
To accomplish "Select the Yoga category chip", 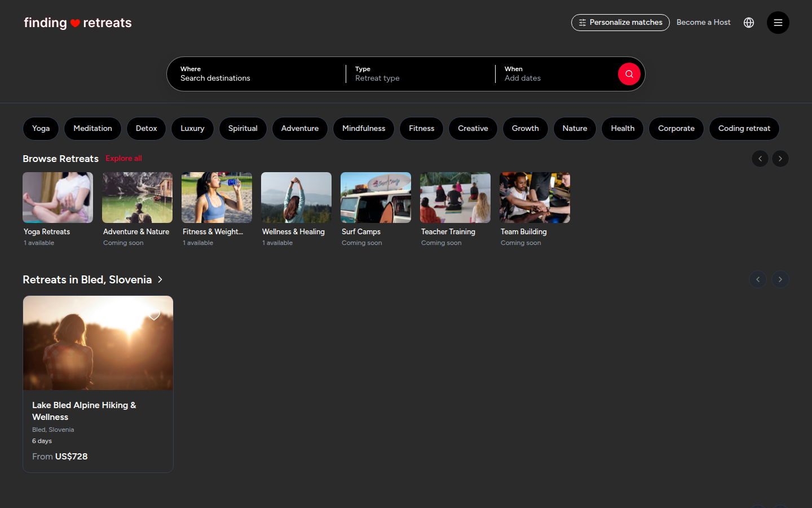I will coord(41,129).
